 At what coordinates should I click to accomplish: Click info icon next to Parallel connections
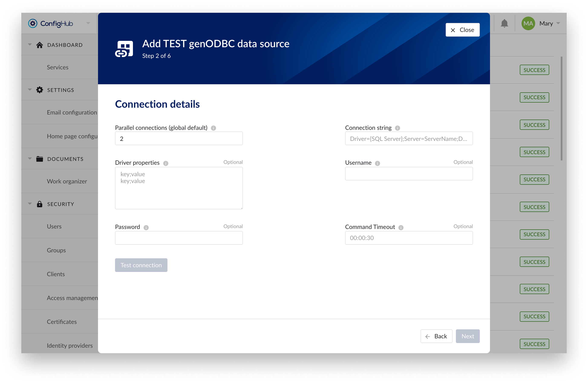point(213,128)
